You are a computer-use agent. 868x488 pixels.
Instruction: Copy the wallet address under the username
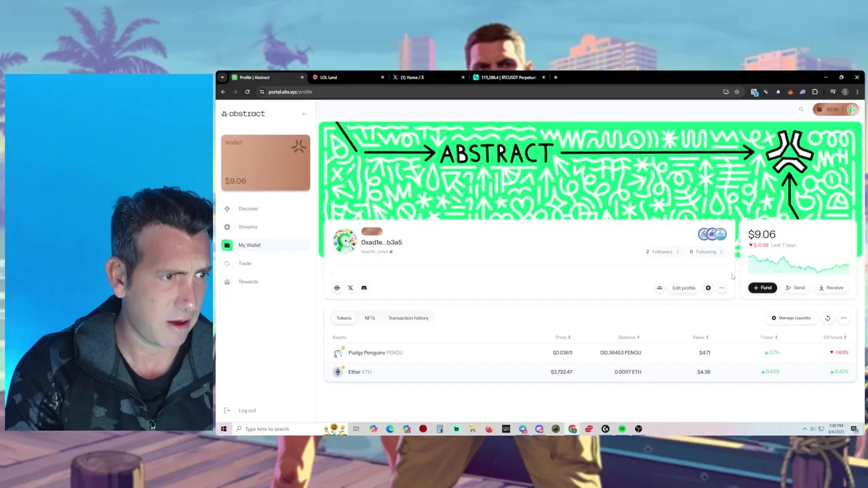click(x=391, y=251)
